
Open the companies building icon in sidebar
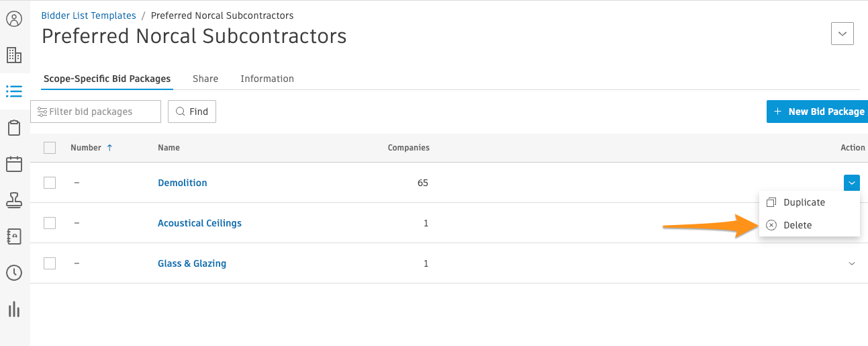14,55
